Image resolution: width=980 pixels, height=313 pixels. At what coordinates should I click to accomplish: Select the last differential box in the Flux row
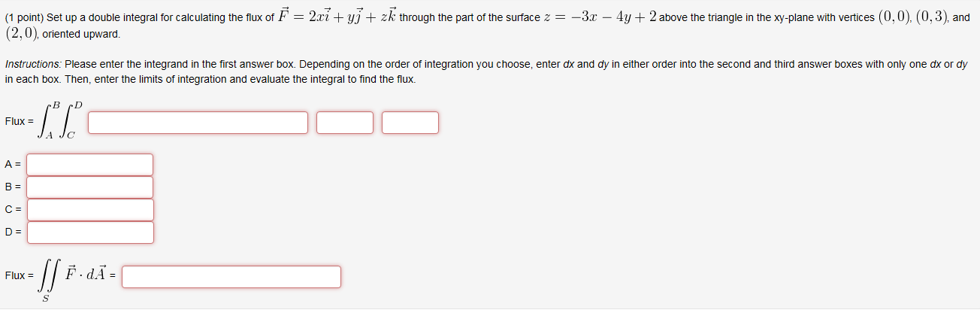click(410, 123)
